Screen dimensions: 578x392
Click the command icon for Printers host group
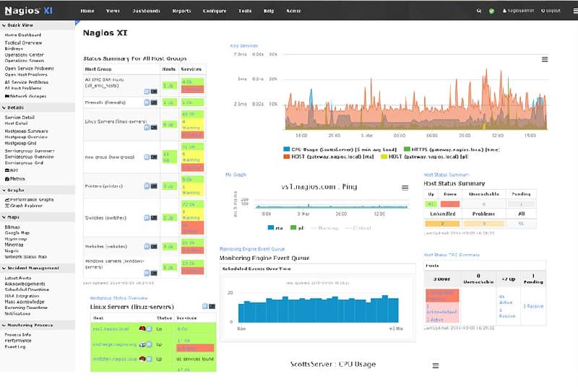pyautogui.click(x=154, y=186)
